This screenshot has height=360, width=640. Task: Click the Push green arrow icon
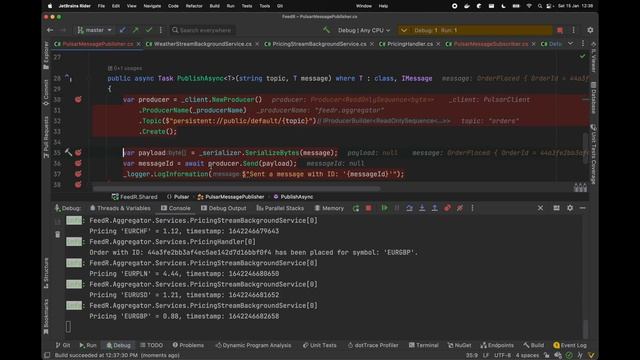(136, 30)
